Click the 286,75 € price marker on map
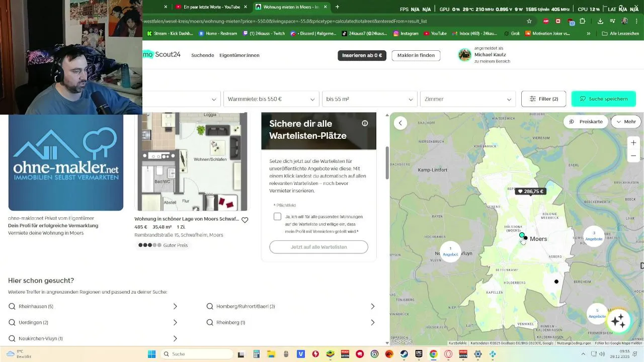This screenshot has width=644, height=362. click(530, 192)
